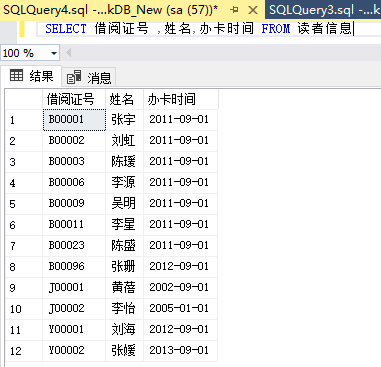Image resolution: width=381 pixels, height=367 pixels.
Task: Click the name cell 张宇
Action: click(x=124, y=120)
